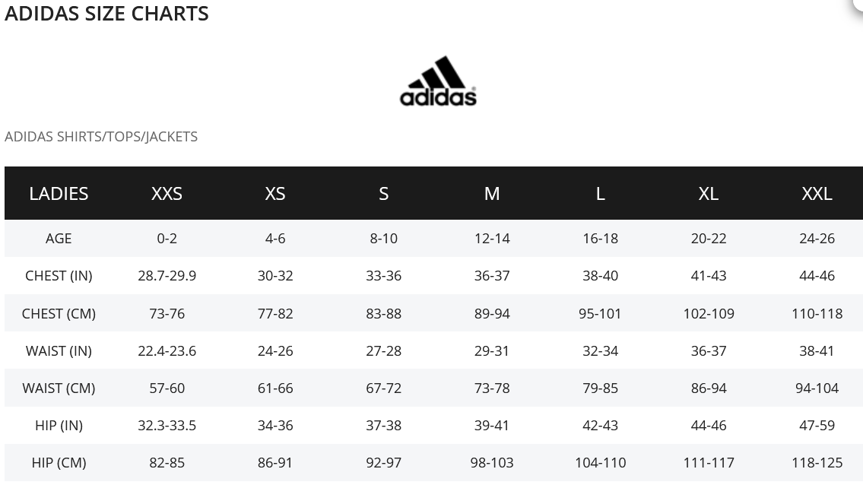The width and height of the screenshot is (863, 504).
Task: Click the AGE row label
Action: [x=59, y=239]
